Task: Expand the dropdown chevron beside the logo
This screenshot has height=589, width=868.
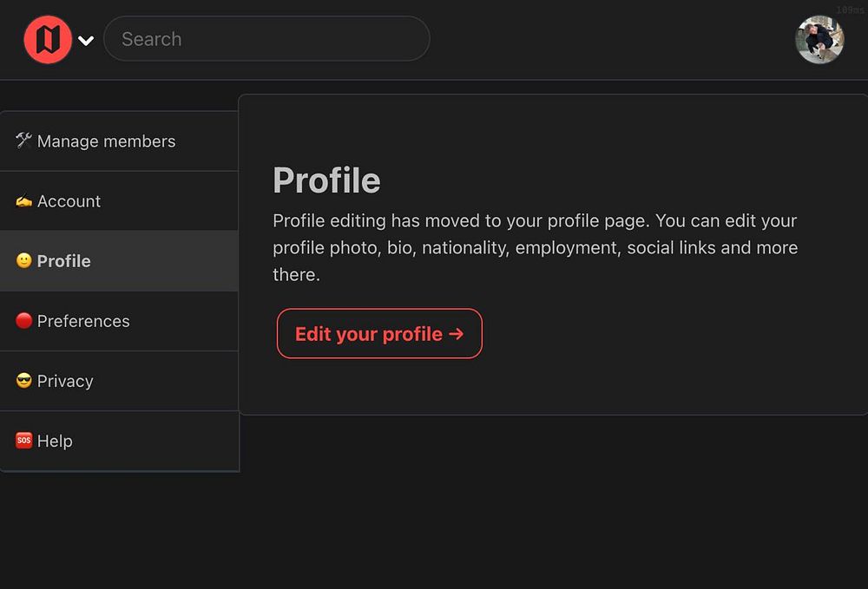Action: coord(86,40)
